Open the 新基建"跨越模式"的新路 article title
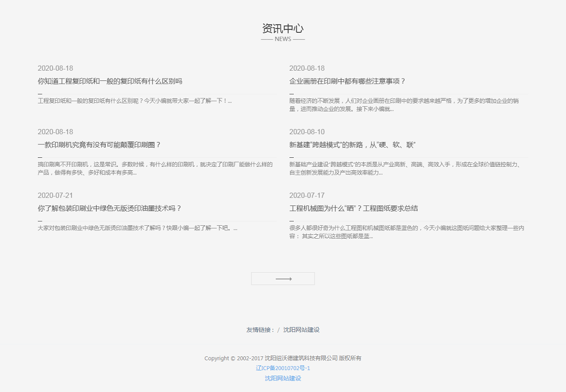Image resolution: width=566 pixels, height=392 pixels. 352,145
